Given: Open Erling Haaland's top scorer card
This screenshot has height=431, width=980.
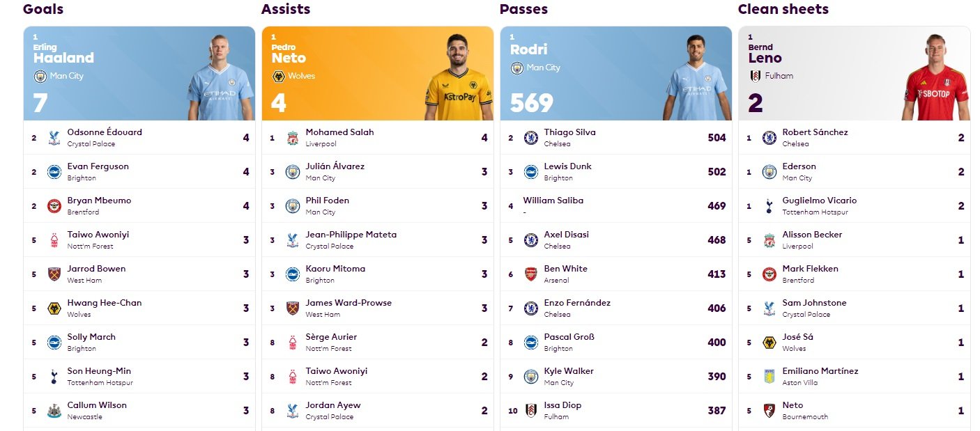Looking at the screenshot, I should coord(139,73).
